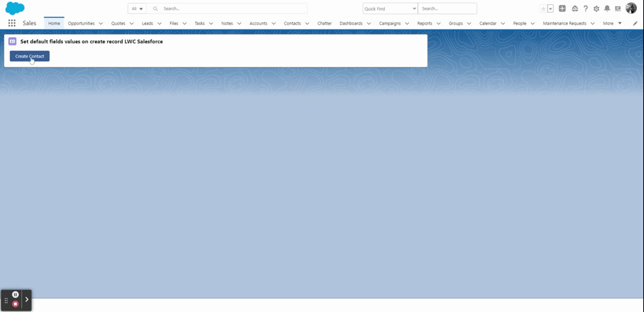This screenshot has width=644, height=312.
Task: Click the news panel icon next to the bell
Action: click(617, 8)
